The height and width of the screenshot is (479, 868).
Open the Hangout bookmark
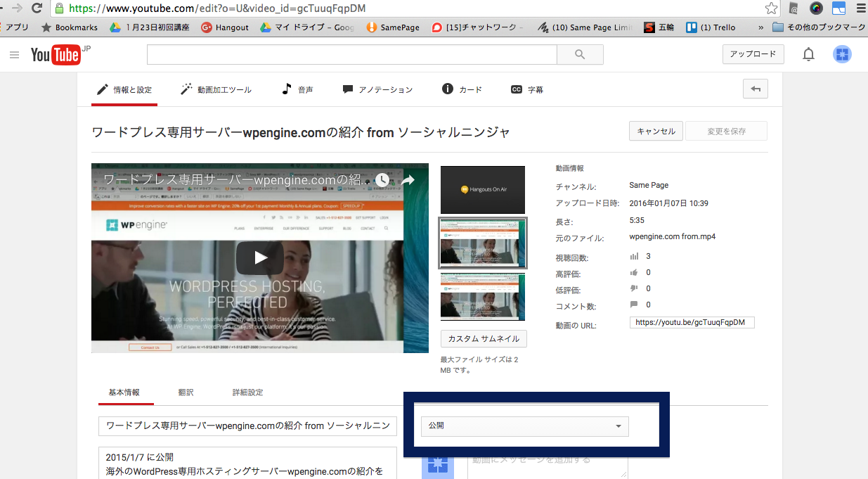click(x=225, y=27)
